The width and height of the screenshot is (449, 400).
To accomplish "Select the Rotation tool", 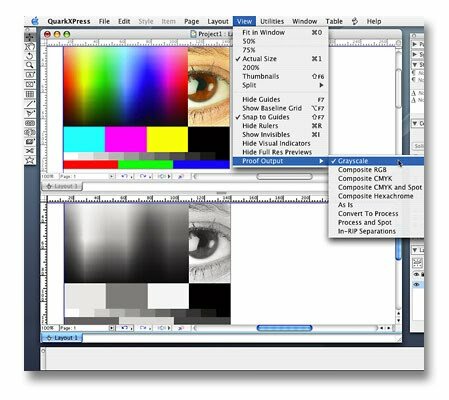I will [x=30, y=56].
